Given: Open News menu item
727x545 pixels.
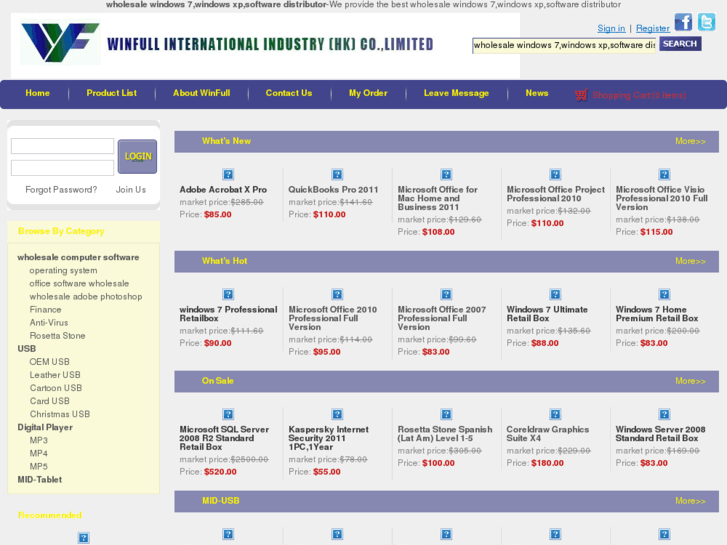Looking at the screenshot, I should coord(537,93).
